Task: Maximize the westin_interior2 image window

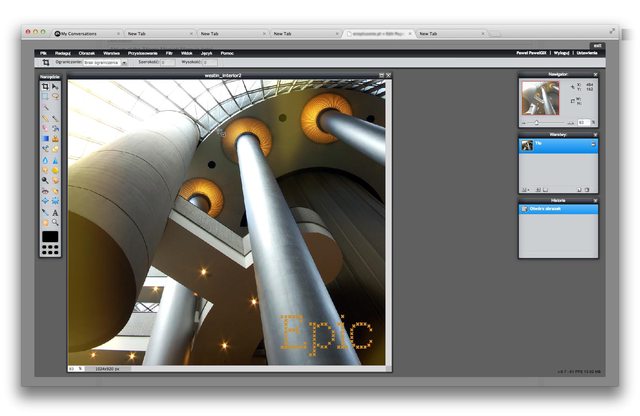Action: [382, 75]
